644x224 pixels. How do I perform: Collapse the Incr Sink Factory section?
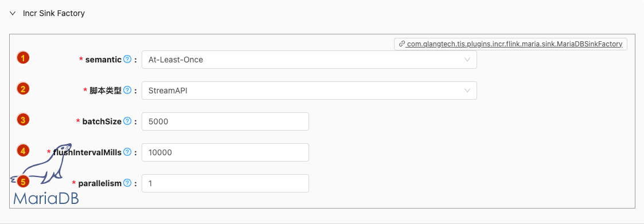(13, 13)
